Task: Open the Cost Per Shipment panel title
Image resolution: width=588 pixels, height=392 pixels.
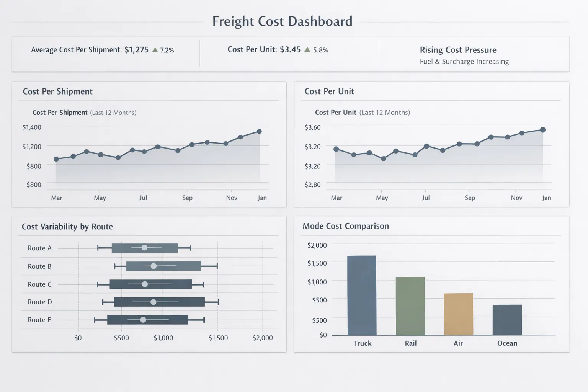Action: (57, 91)
